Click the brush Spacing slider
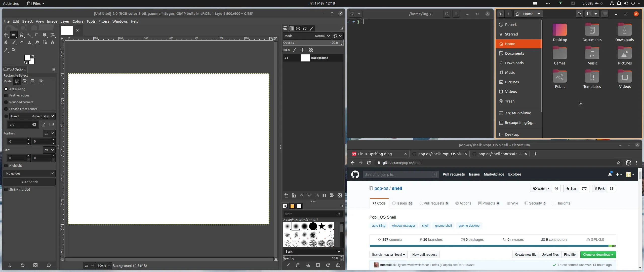The image size is (644, 272). coord(311,258)
